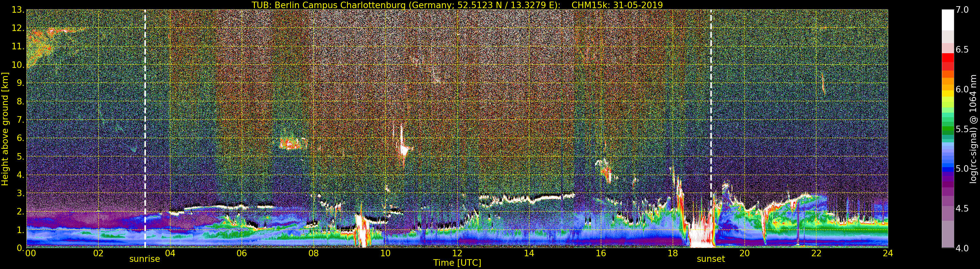This screenshot has height=269, width=980.
Task: Click the y-axis tick label '5.'
Action: pos(20,156)
